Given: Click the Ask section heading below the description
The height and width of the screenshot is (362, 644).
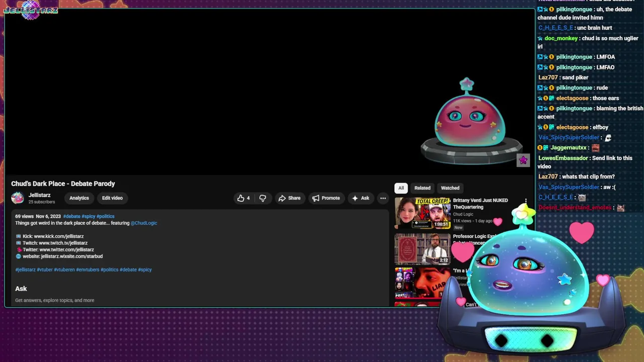Looking at the screenshot, I should (x=21, y=289).
